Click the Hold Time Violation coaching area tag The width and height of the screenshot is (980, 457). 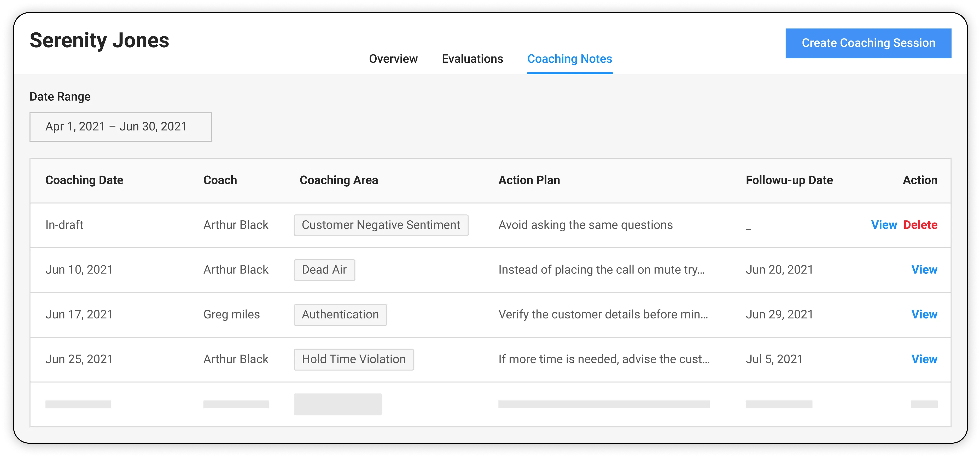(x=353, y=359)
